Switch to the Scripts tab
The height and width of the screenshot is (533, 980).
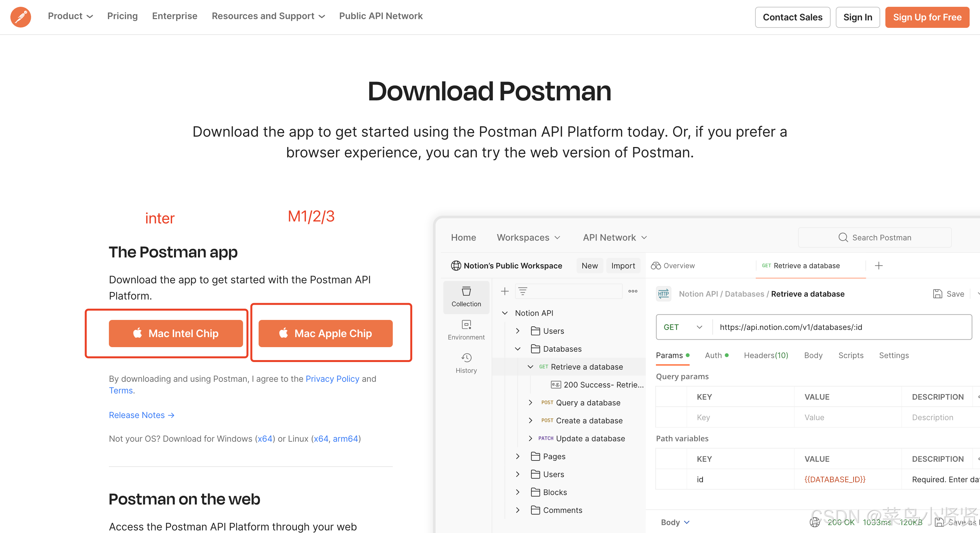851,356
